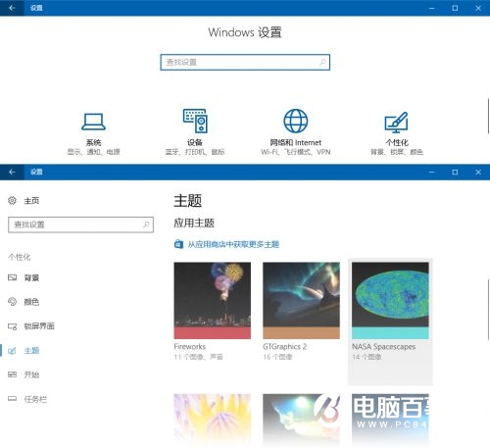Click the 16 个图像 count under GTGraphics 2
Viewport: 490px width, 448px height.
tap(277, 357)
